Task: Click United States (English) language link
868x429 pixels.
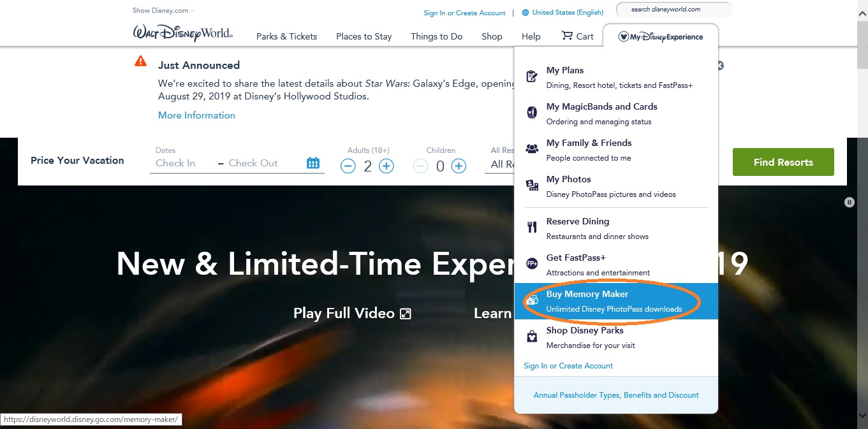Action: (568, 12)
